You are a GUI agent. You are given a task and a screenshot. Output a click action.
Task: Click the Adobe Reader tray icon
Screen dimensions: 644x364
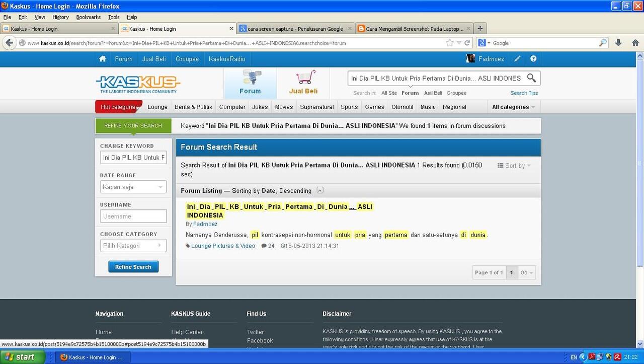click(592, 357)
